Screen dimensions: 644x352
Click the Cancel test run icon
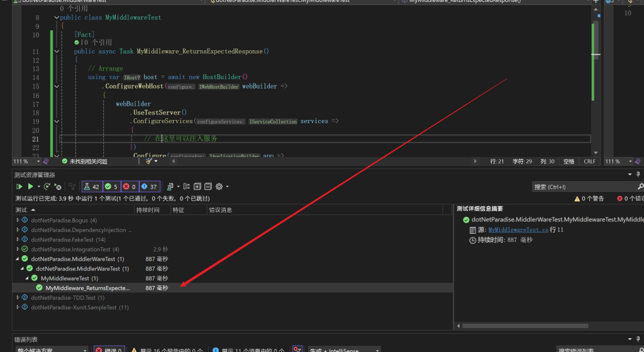point(58,187)
